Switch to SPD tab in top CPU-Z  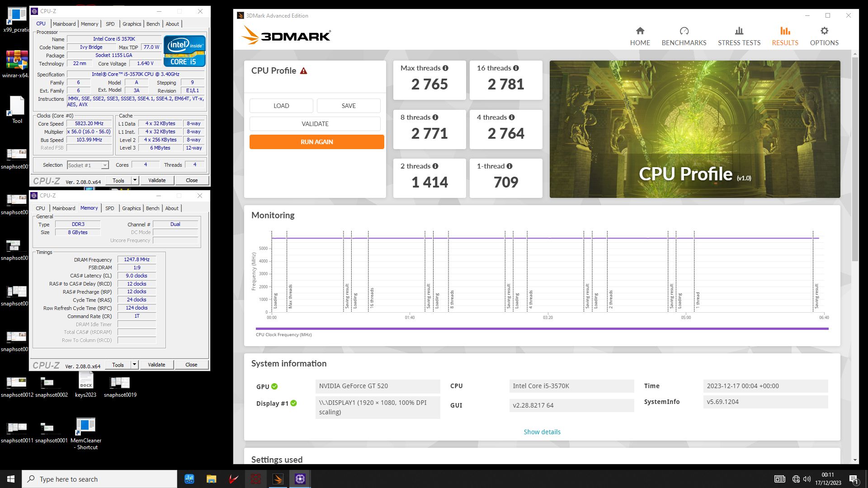[x=110, y=24]
